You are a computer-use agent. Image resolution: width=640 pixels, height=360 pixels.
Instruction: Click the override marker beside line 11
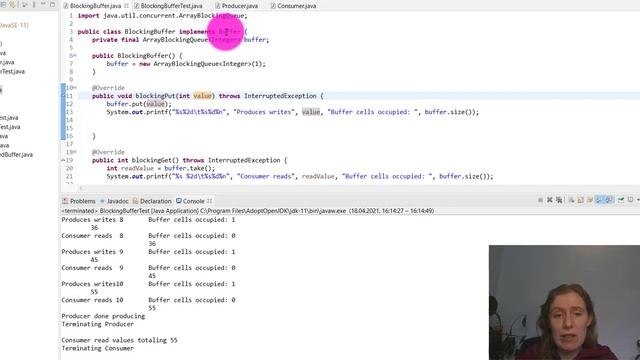(x=63, y=96)
